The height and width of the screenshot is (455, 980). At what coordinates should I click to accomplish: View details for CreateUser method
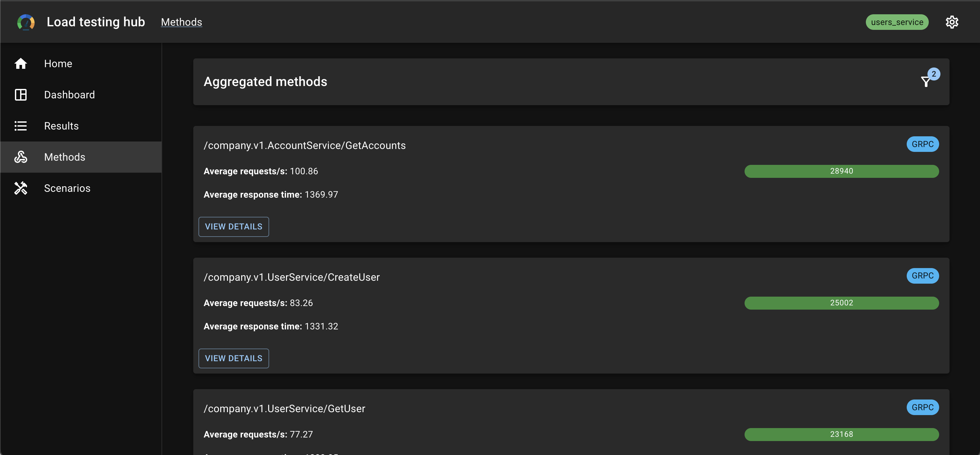click(233, 358)
